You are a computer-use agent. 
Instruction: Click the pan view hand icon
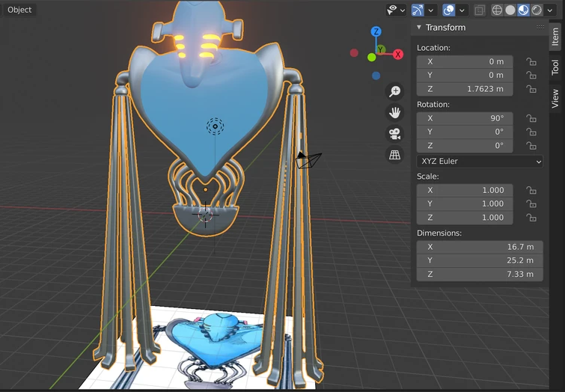point(394,112)
